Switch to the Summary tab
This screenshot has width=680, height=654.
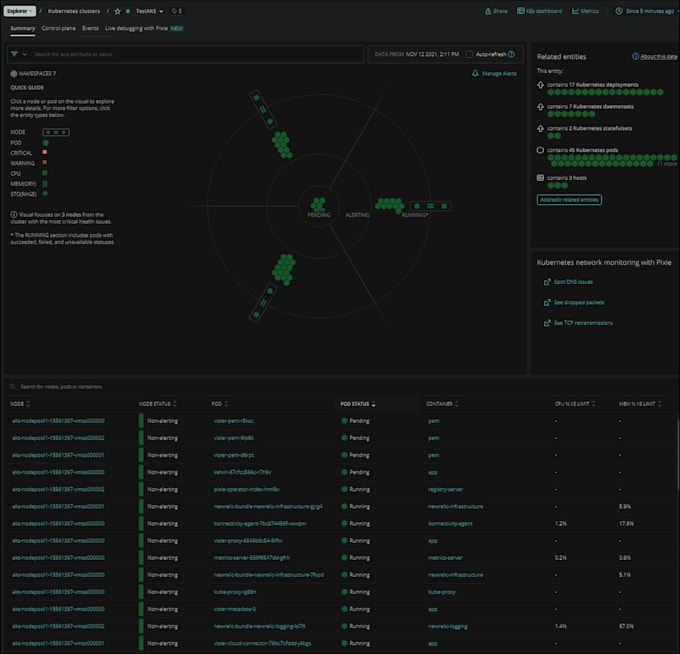click(x=23, y=28)
